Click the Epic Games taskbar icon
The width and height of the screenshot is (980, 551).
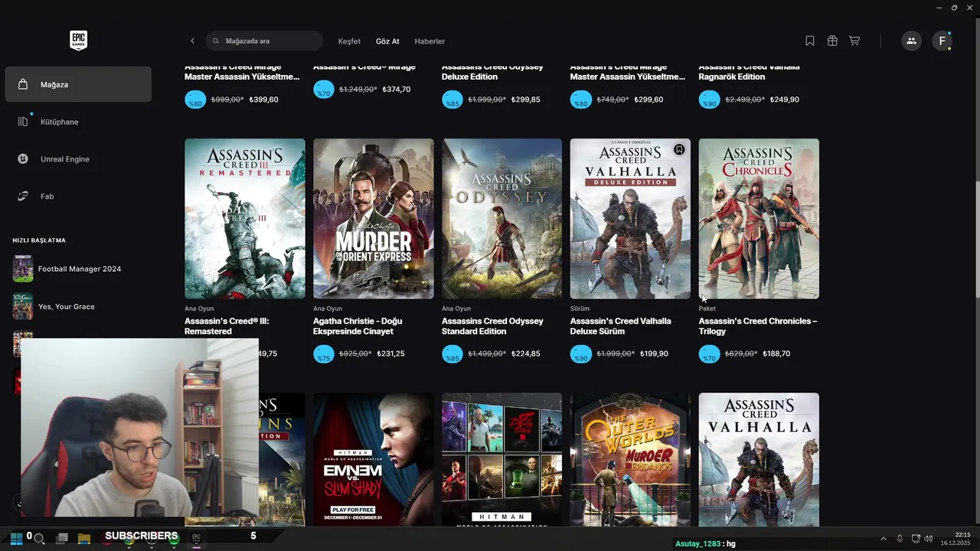tap(197, 539)
